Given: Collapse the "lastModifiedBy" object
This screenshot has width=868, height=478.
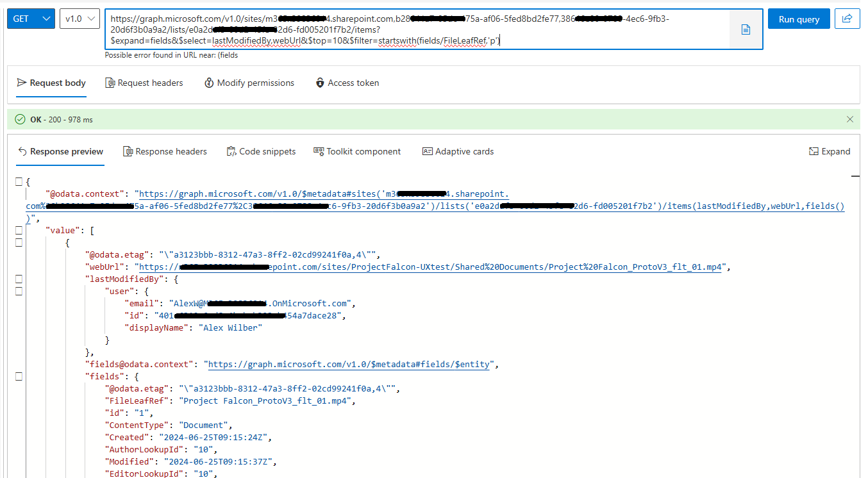Looking at the screenshot, I should click(x=19, y=279).
